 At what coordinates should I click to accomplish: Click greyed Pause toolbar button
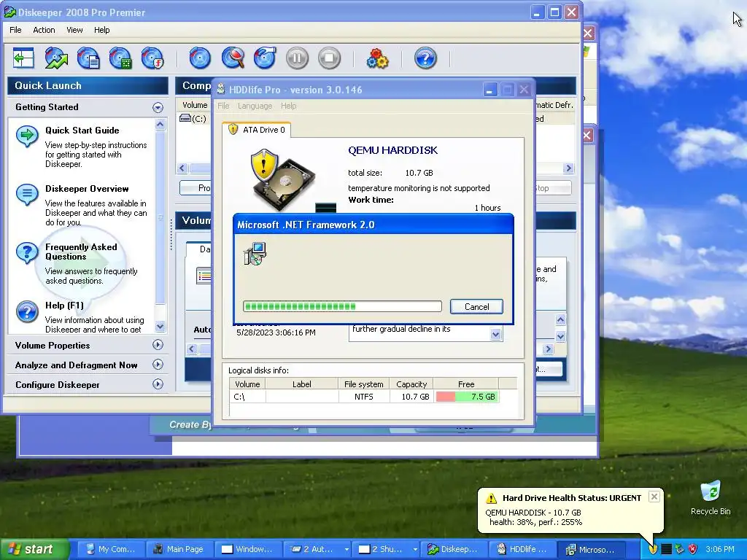(298, 58)
